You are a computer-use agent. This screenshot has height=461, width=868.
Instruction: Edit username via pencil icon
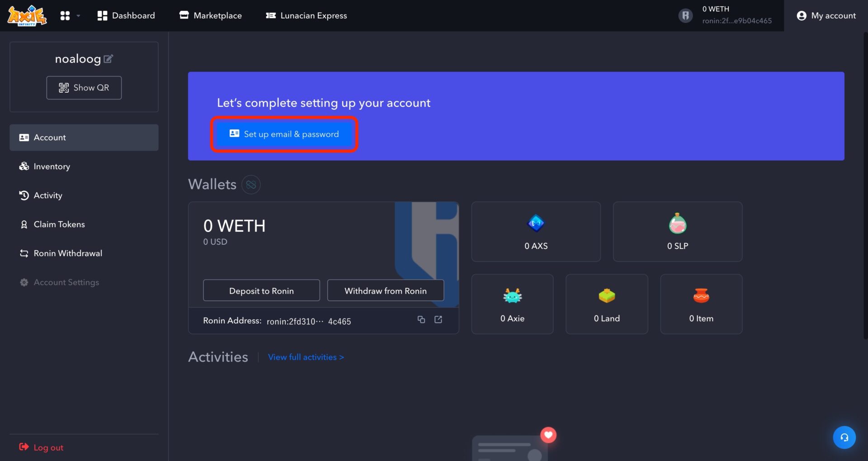108,59
